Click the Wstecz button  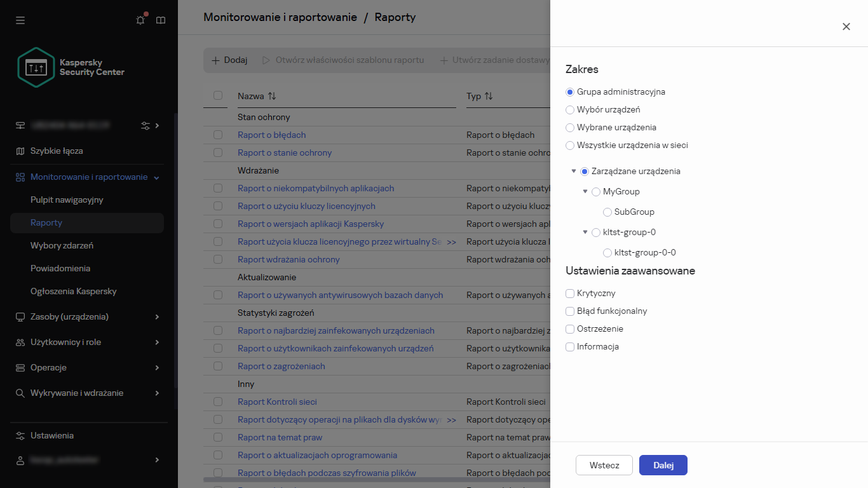pyautogui.click(x=604, y=465)
